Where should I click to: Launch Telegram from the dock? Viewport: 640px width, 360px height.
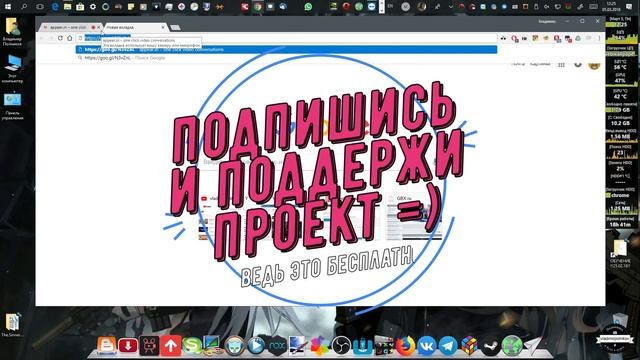click(448, 346)
